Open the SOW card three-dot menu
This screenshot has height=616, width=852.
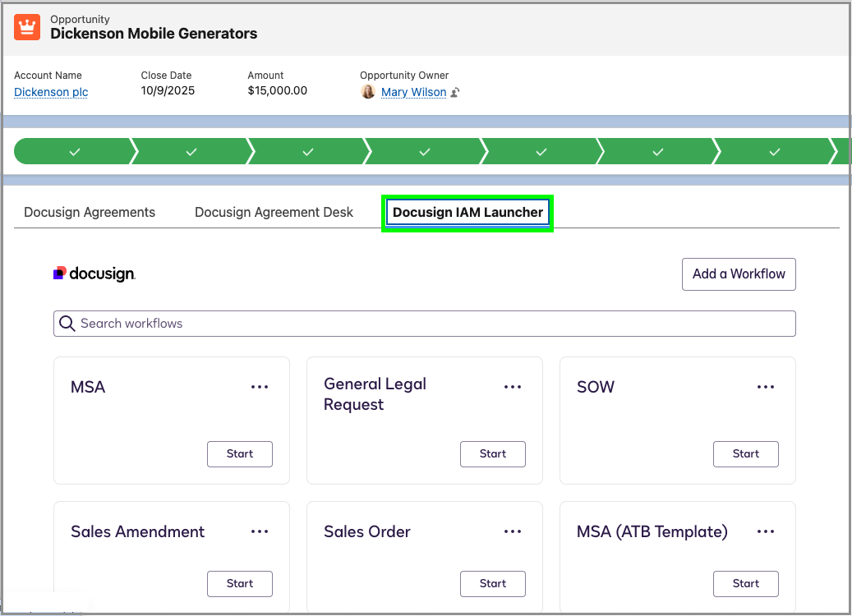click(x=766, y=387)
